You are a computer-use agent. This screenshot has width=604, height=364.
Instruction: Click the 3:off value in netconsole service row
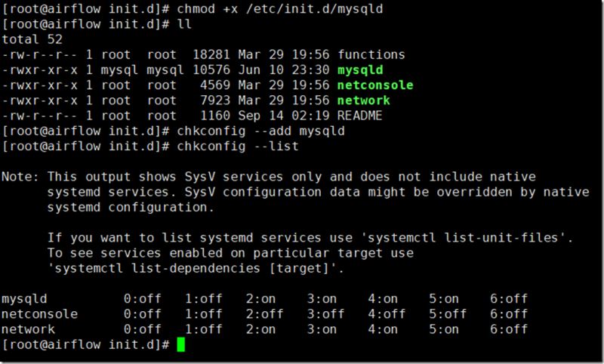coord(325,314)
